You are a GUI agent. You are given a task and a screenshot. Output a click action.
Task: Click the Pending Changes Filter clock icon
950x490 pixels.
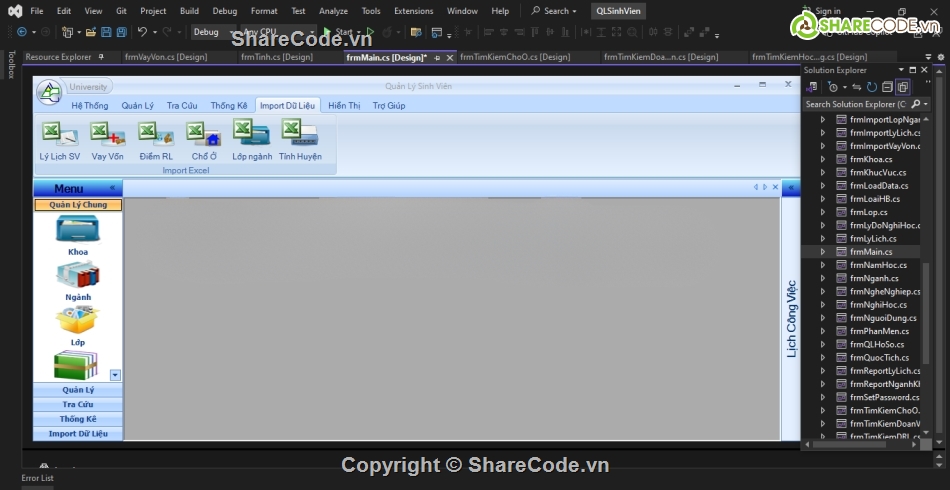[833, 87]
